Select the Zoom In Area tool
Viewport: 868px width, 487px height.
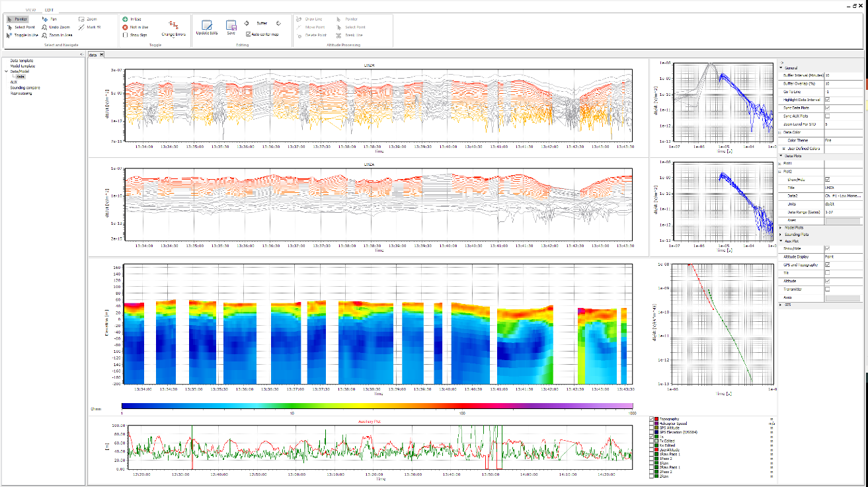57,34
